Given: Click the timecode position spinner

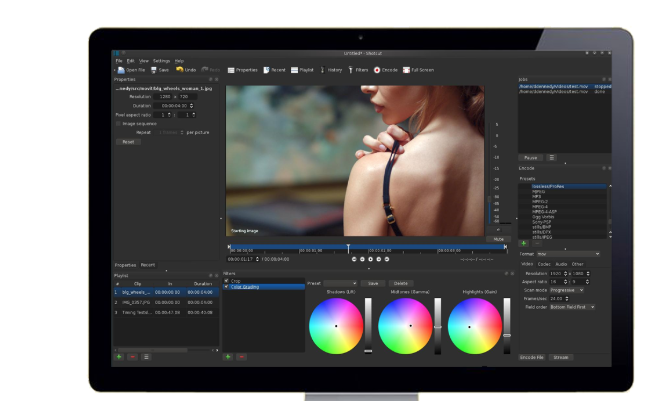Looking at the screenshot, I should point(257,259).
